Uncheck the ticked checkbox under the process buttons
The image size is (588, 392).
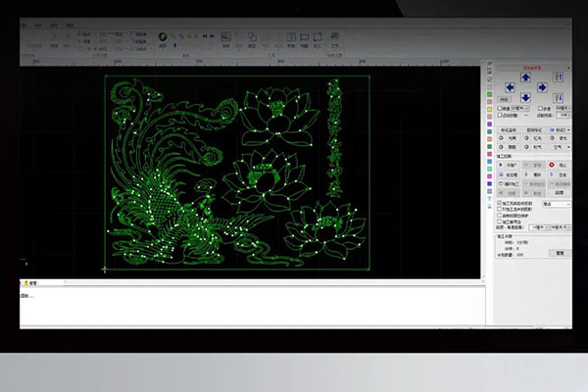click(x=500, y=203)
